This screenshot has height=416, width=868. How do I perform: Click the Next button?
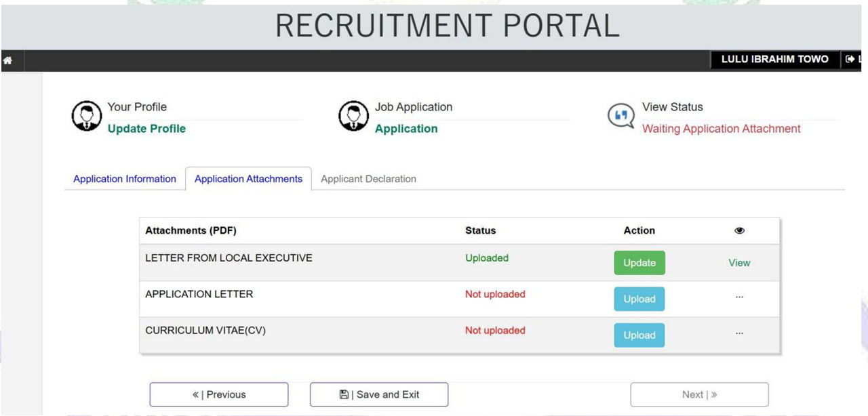[699, 394]
